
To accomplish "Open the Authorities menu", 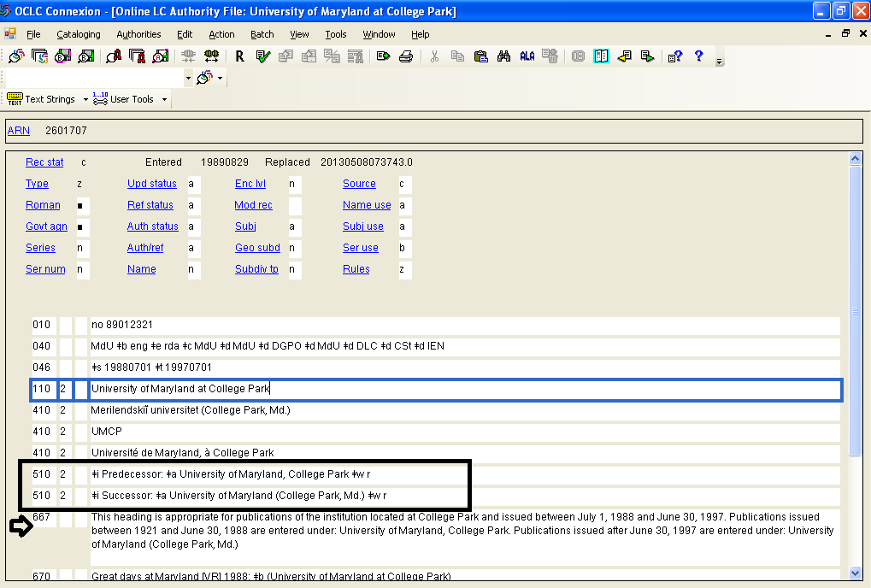I will pos(138,34).
